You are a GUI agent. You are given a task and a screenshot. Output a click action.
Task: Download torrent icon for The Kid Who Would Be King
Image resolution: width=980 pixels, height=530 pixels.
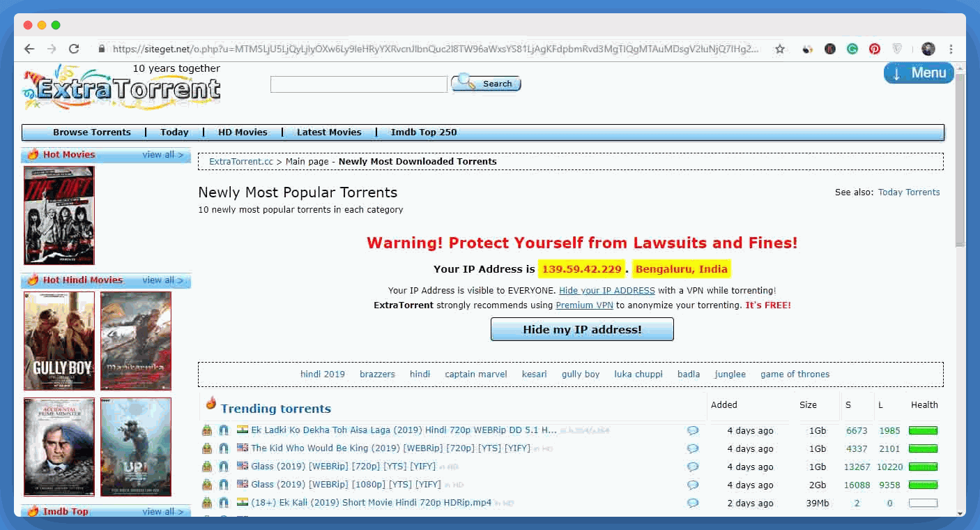pyautogui.click(x=207, y=448)
